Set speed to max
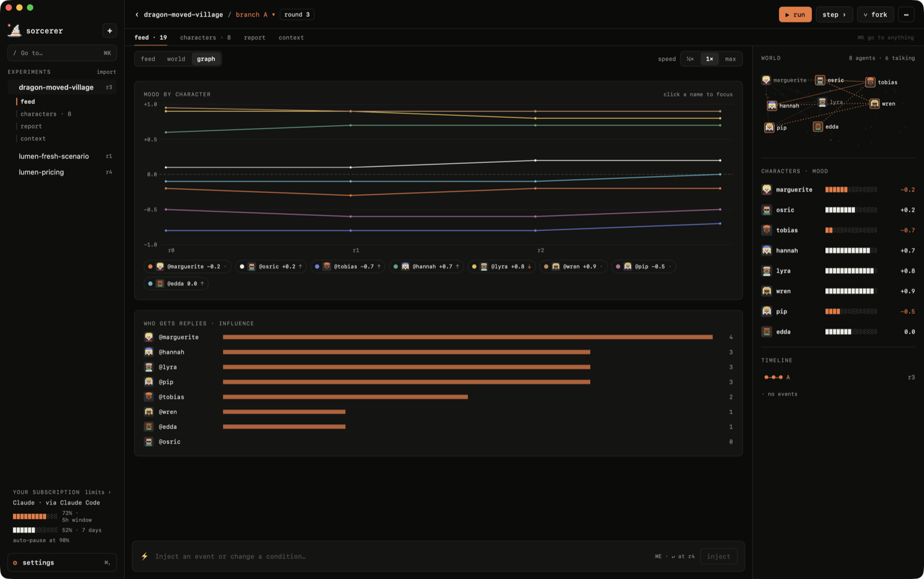 (731, 59)
